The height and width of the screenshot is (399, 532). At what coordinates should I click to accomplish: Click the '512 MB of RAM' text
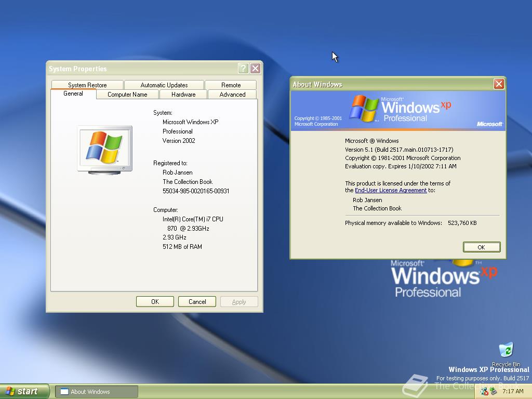coord(182,247)
